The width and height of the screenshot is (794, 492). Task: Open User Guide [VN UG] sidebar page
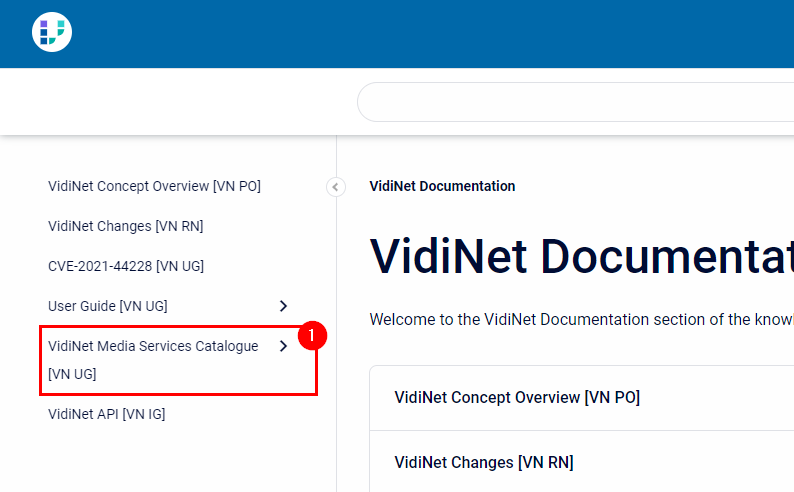click(108, 306)
